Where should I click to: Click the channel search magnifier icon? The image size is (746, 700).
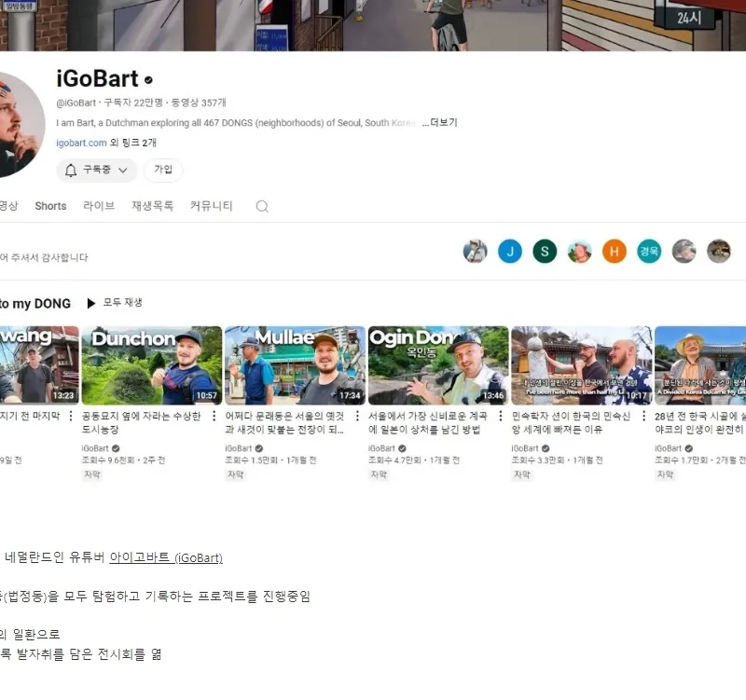(262, 206)
